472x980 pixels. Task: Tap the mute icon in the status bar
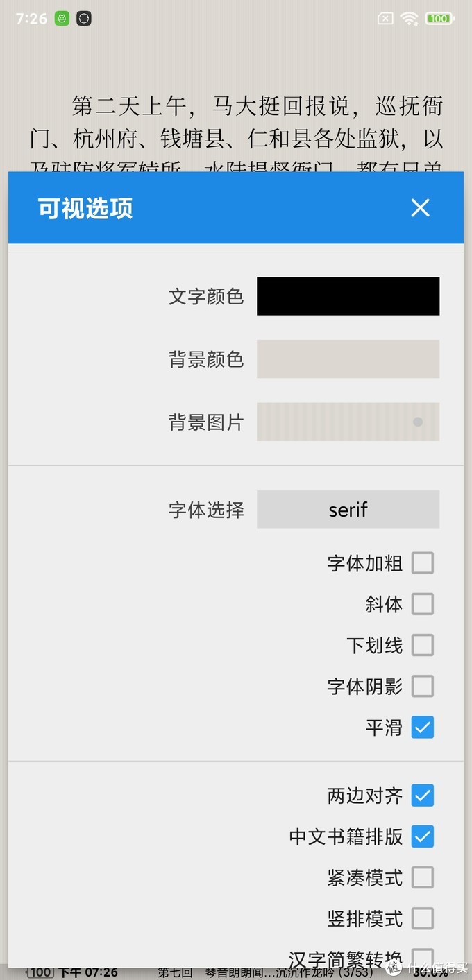pyautogui.click(x=385, y=18)
